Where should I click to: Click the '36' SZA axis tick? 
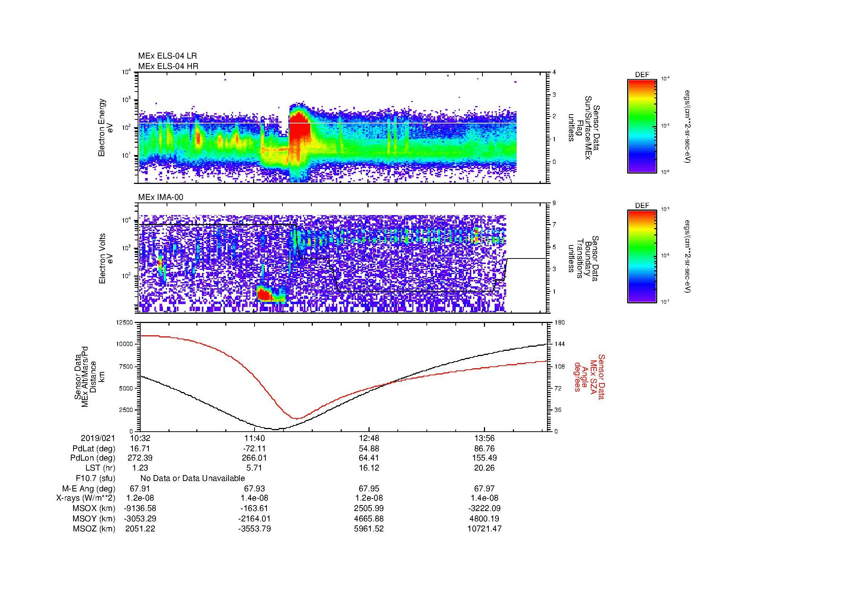click(559, 410)
